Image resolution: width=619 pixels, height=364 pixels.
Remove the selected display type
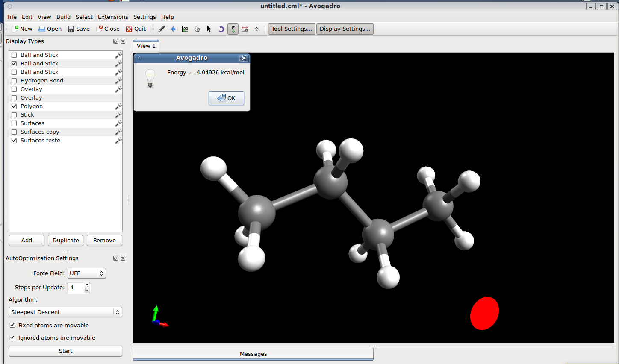(x=104, y=241)
